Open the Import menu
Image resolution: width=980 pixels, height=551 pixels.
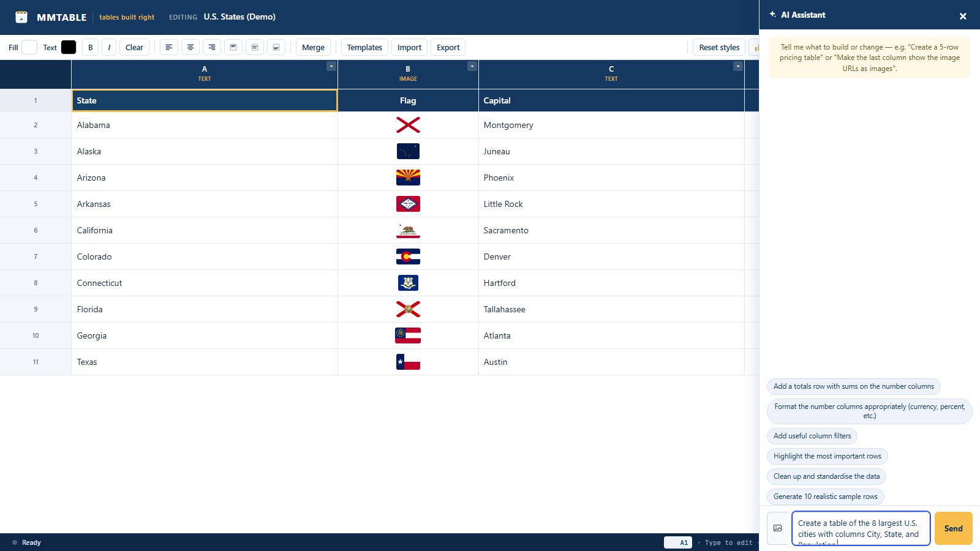(x=409, y=47)
